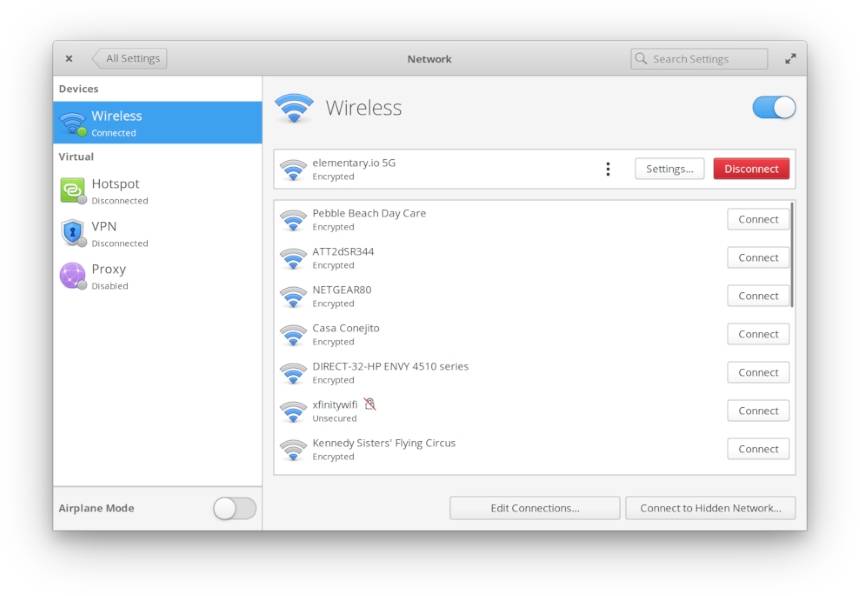
Task: Click the Proxy globe icon
Action: pos(72,275)
